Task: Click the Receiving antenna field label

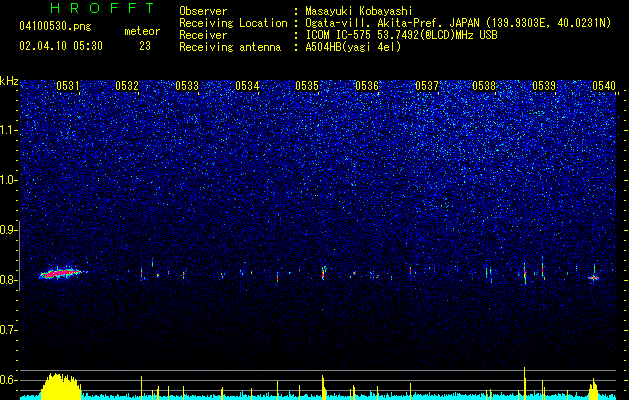Action: click(x=230, y=47)
